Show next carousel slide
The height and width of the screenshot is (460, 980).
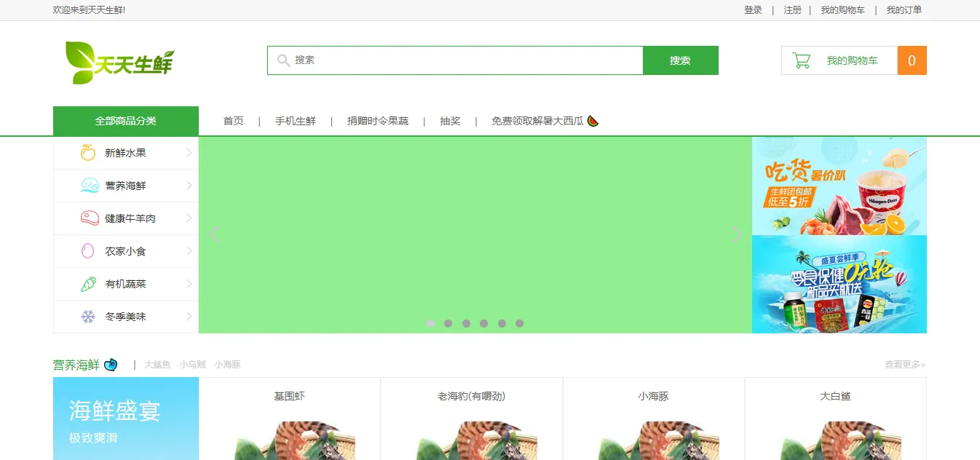737,234
